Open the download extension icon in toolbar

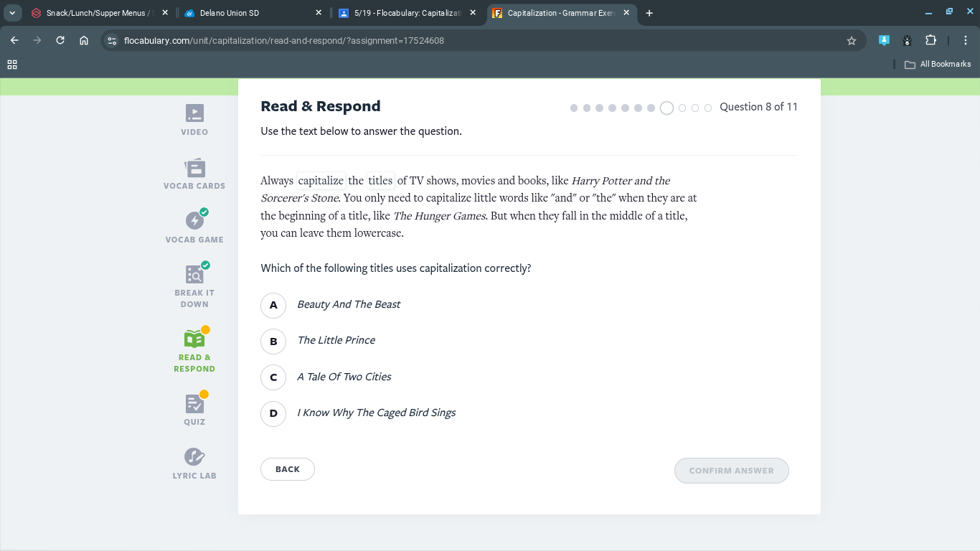point(884,41)
